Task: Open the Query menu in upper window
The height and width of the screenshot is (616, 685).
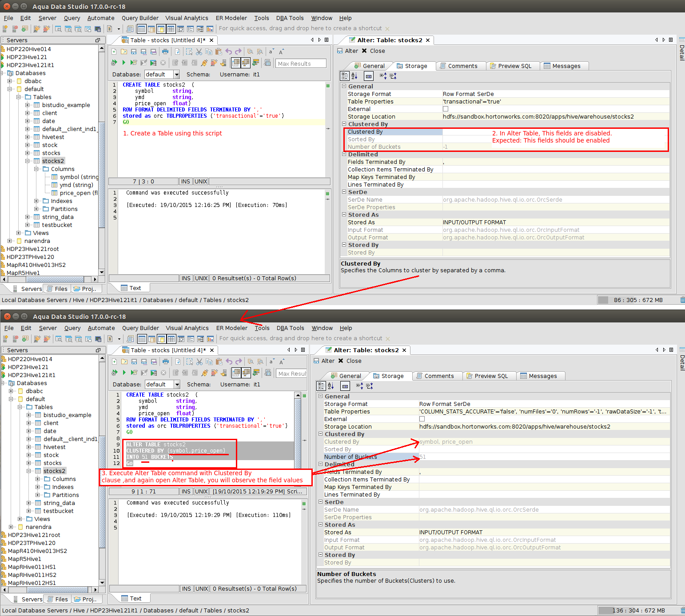Action: (x=72, y=18)
